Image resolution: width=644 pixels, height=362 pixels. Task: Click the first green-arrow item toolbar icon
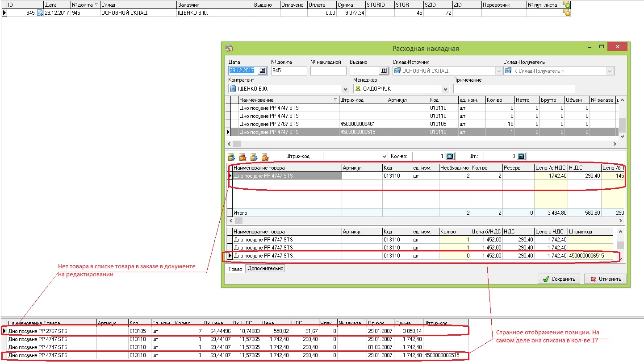pos(232,157)
